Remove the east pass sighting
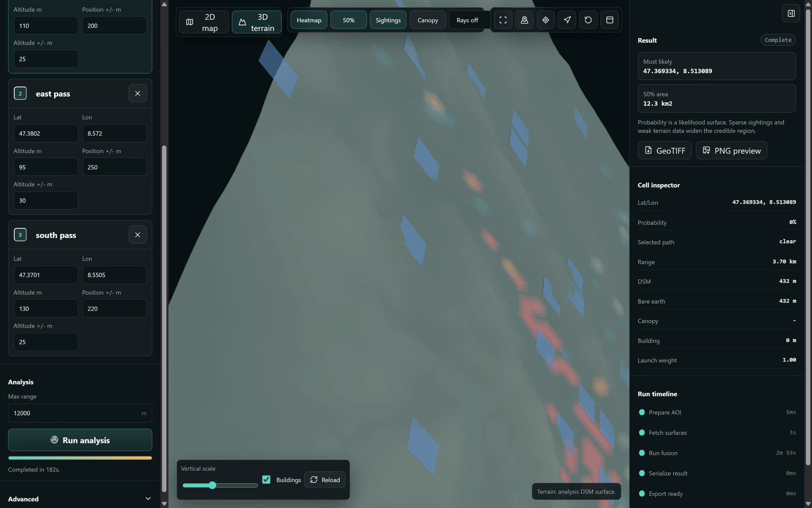This screenshot has width=812, height=508. click(138, 93)
